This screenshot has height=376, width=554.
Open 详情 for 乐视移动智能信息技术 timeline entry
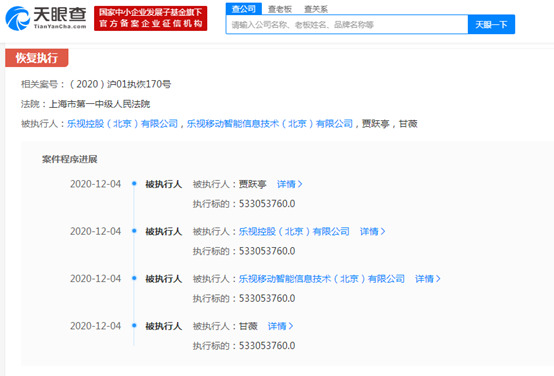(x=428, y=279)
